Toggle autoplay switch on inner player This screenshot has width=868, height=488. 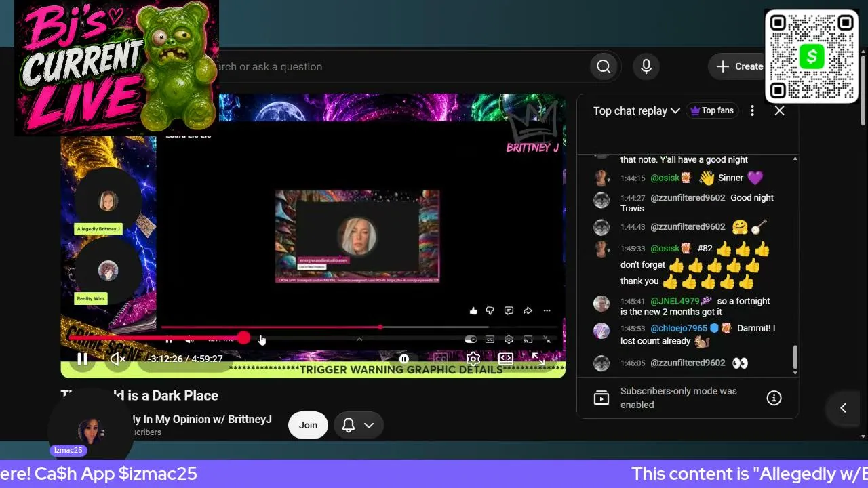pos(471,339)
